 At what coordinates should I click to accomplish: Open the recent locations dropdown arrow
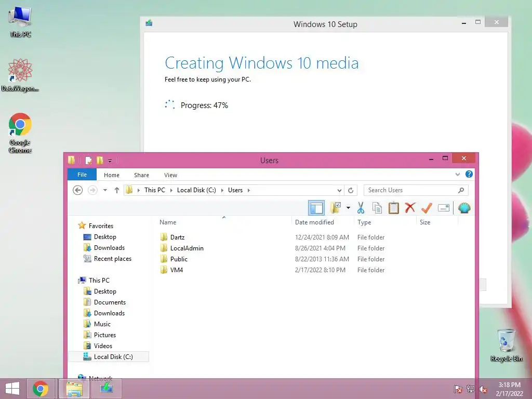pyautogui.click(x=105, y=190)
